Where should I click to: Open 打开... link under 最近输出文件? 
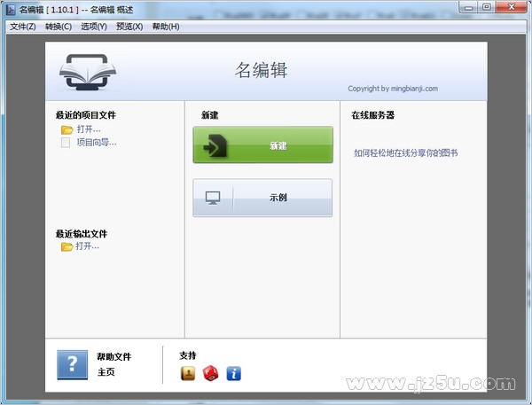coord(87,246)
